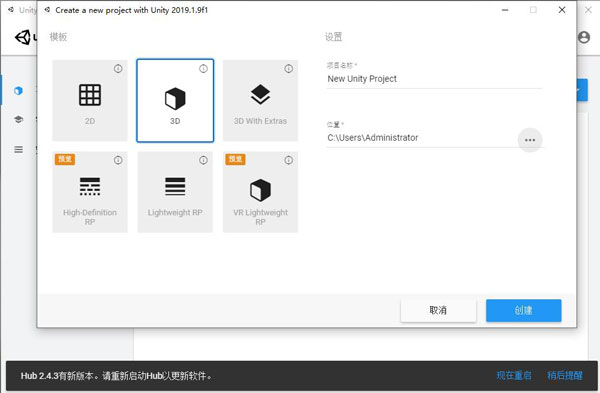Screen dimensions: 600x393
Task: Open info for the 3D template
Action: coord(203,69)
